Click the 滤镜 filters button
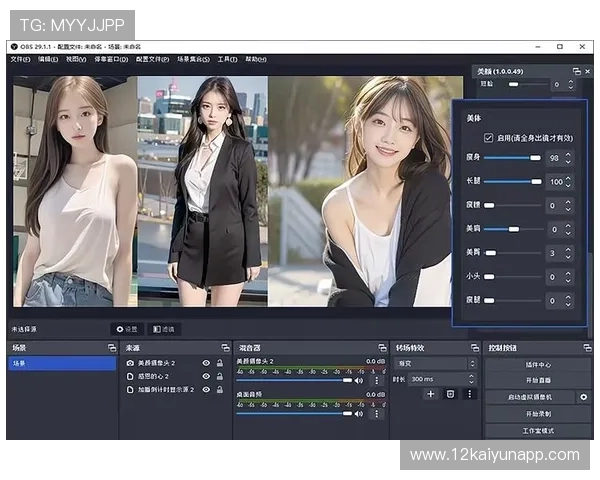 pos(163,328)
